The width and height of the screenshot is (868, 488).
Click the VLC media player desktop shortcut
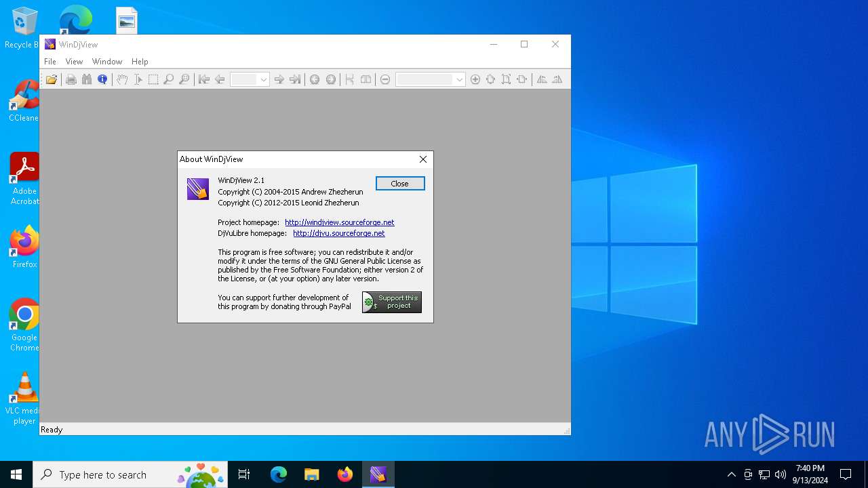tap(24, 399)
